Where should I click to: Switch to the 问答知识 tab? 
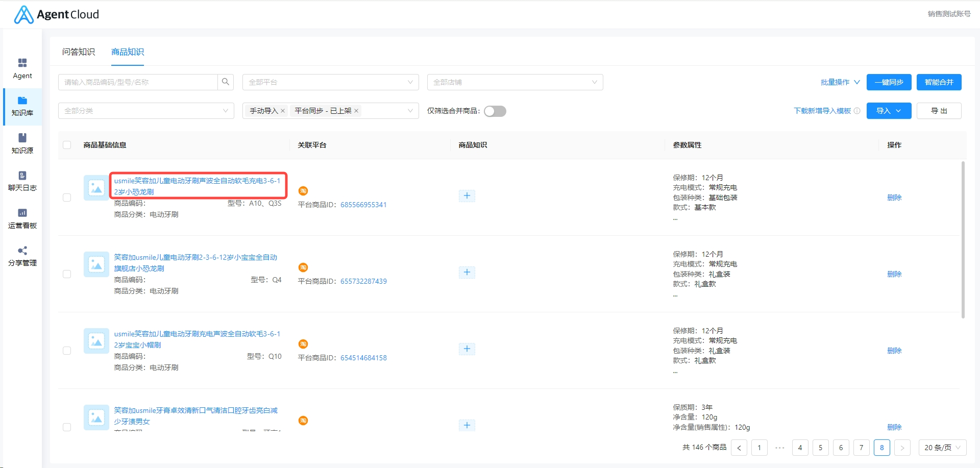pyautogui.click(x=79, y=52)
